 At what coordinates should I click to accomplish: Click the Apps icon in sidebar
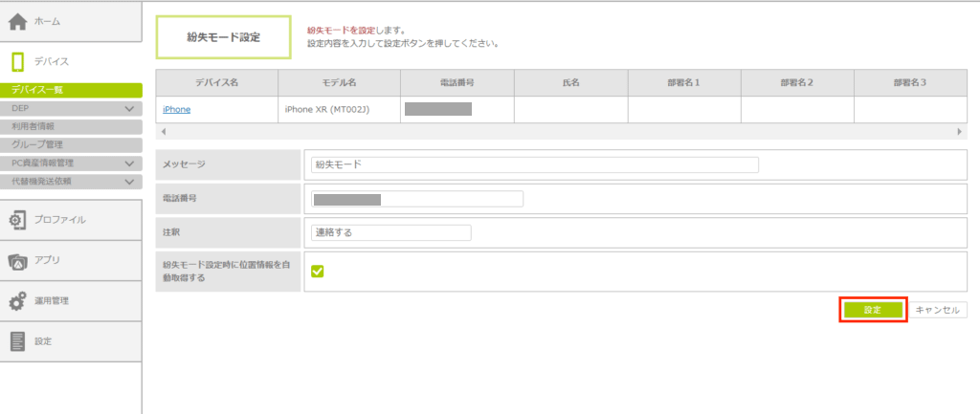[x=17, y=260]
